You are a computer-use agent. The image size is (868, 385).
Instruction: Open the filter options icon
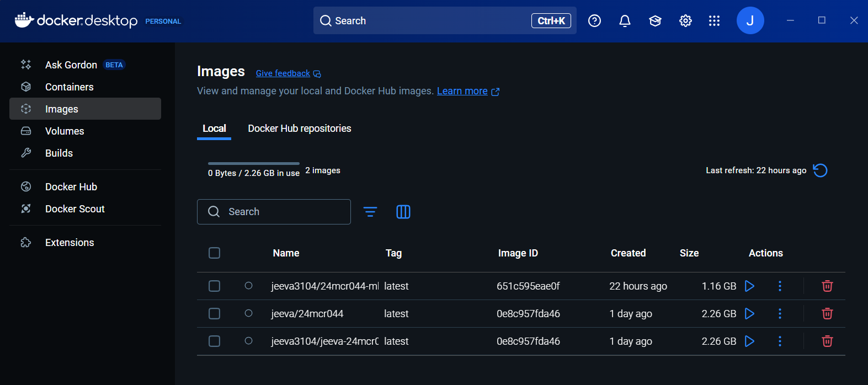click(x=370, y=212)
